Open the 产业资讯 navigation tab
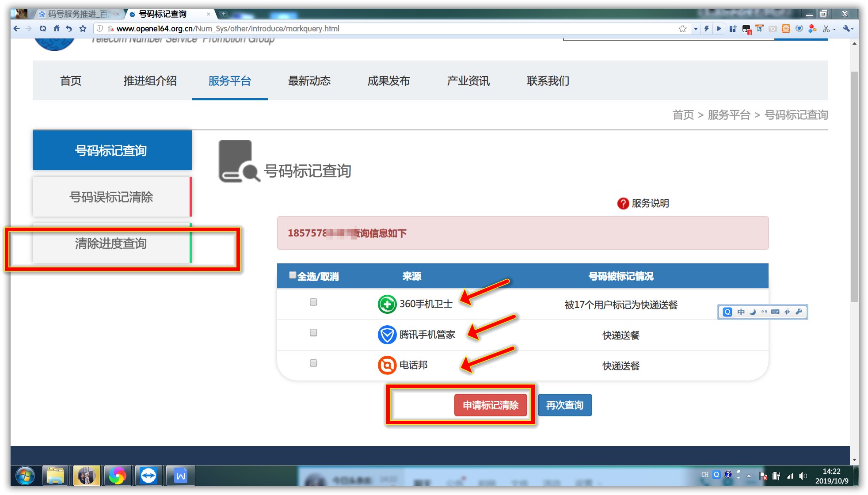Image resolution: width=868 pixels, height=495 pixels. tap(468, 81)
